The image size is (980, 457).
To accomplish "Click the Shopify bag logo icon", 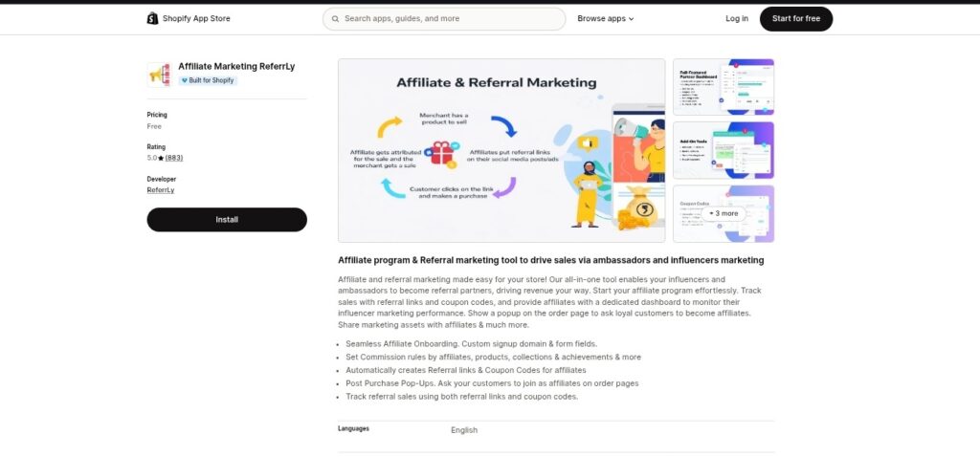I will click(x=152, y=18).
